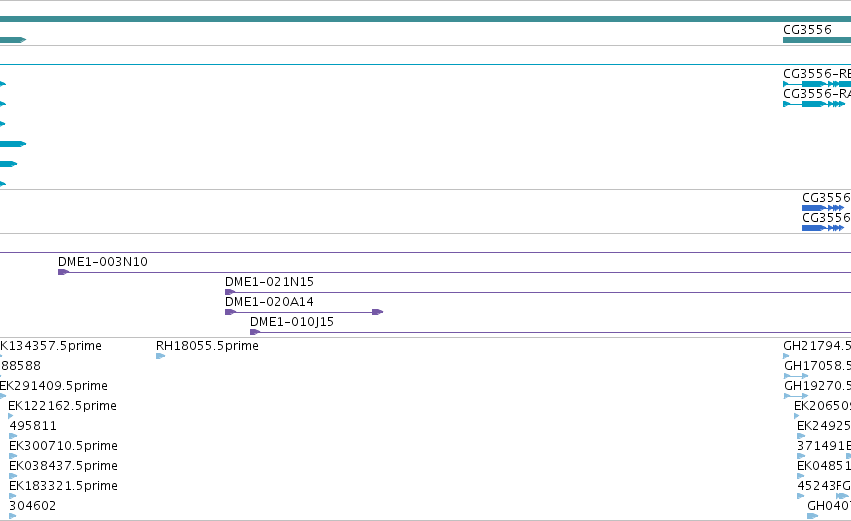851x521 pixels.
Task: Open the EK0485 EST label
Action: coord(824,466)
